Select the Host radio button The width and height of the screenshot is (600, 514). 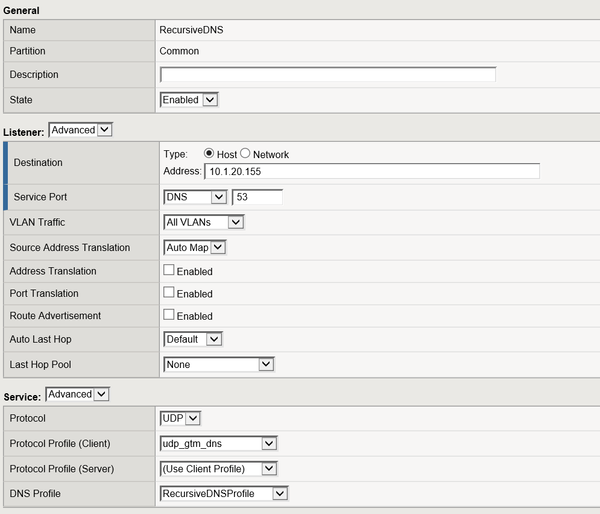[x=209, y=154]
